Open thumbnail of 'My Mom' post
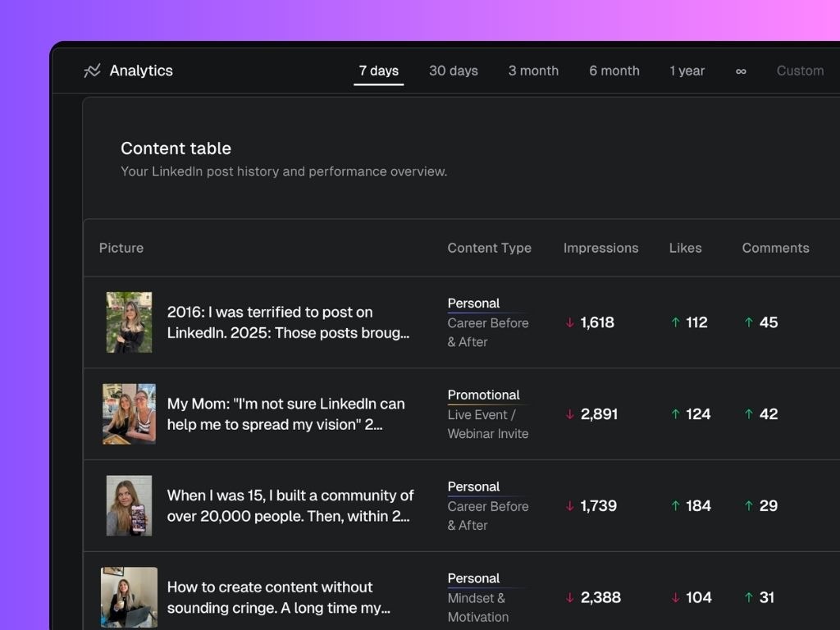 pos(129,414)
